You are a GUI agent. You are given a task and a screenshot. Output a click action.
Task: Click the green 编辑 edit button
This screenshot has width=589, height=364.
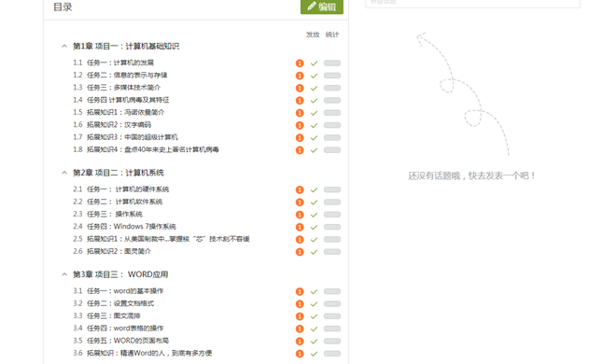pos(321,7)
